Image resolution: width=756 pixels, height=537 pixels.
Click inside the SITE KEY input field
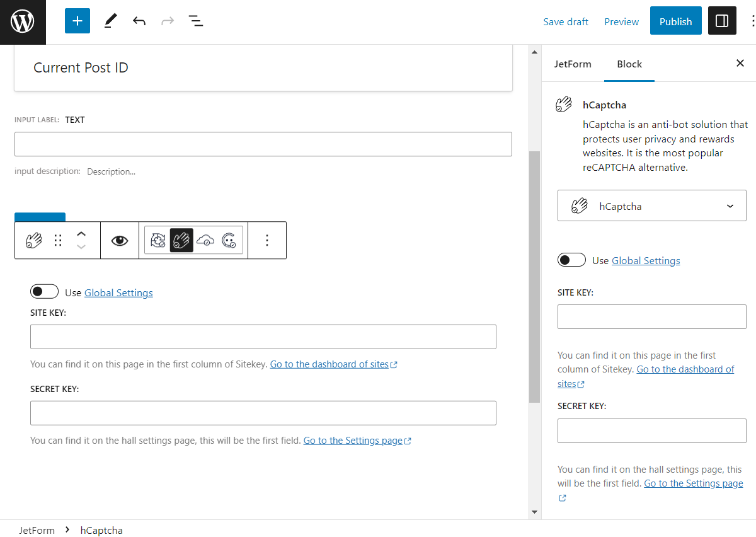pyautogui.click(x=263, y=337)
